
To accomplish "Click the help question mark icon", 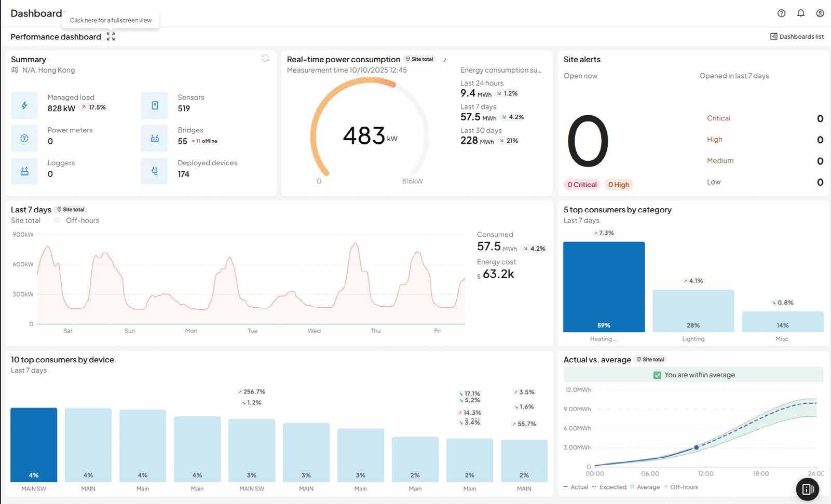I will pos(781,13).
